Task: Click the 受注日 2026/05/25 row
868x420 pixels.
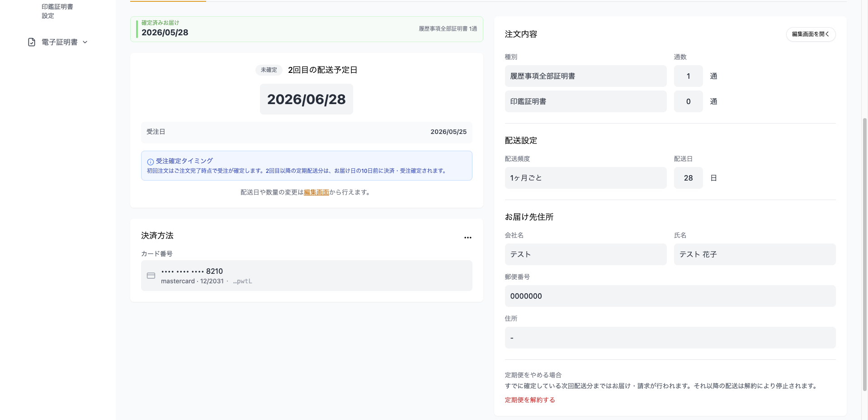Action: (x=307, y=132)
